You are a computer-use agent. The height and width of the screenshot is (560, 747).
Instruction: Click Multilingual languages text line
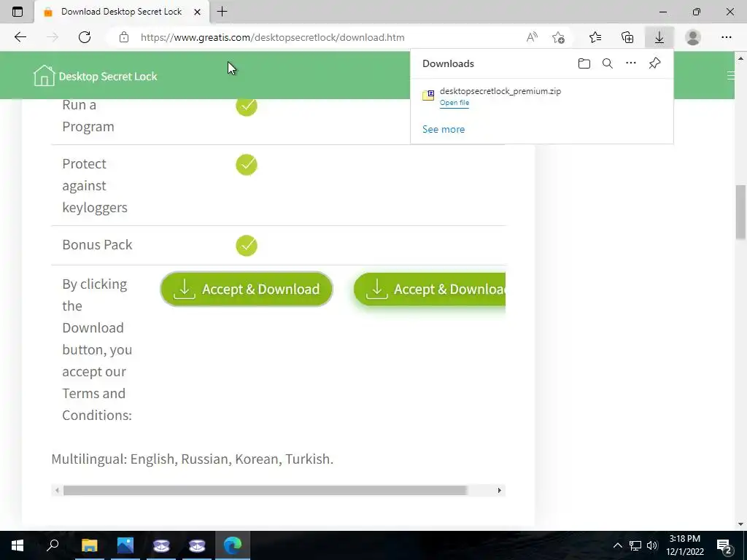193,459
